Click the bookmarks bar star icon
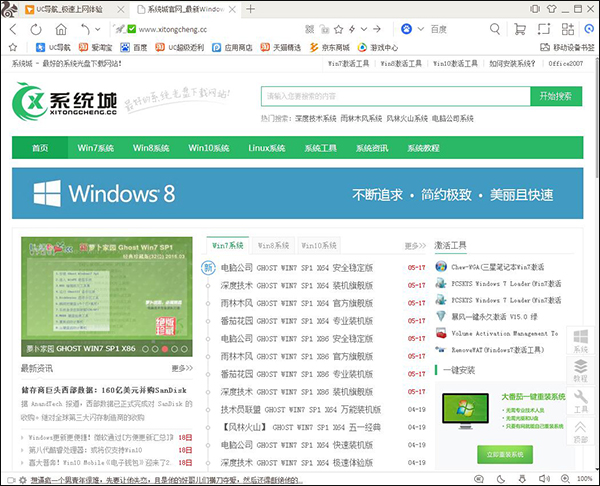Viewport: 600px width, 486px height. pos(13,47)
